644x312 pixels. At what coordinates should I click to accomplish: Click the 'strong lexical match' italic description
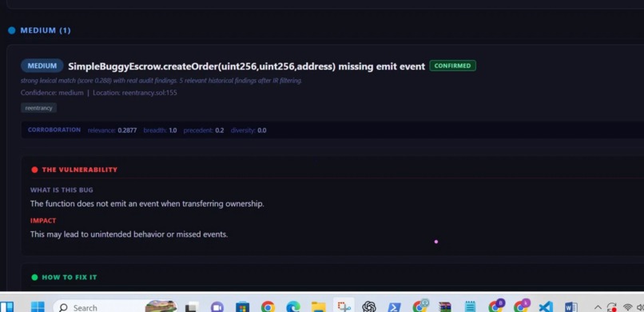tap(161, 81)
